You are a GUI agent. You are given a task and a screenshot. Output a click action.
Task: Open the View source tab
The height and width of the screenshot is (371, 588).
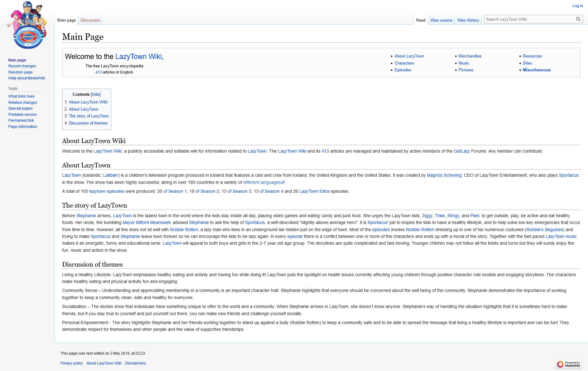tap(441, 20)
